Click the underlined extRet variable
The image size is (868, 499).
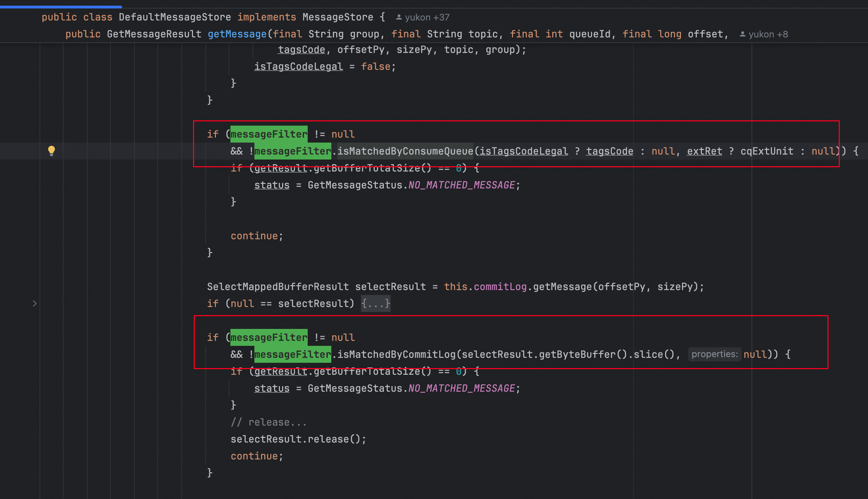[x=704, y=151]
